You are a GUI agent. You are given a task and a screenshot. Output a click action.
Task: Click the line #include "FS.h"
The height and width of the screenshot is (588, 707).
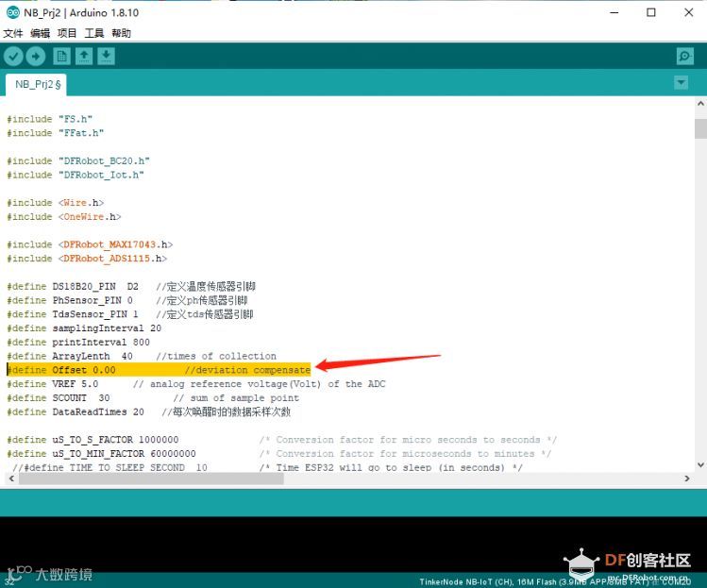tap(50, 119)
